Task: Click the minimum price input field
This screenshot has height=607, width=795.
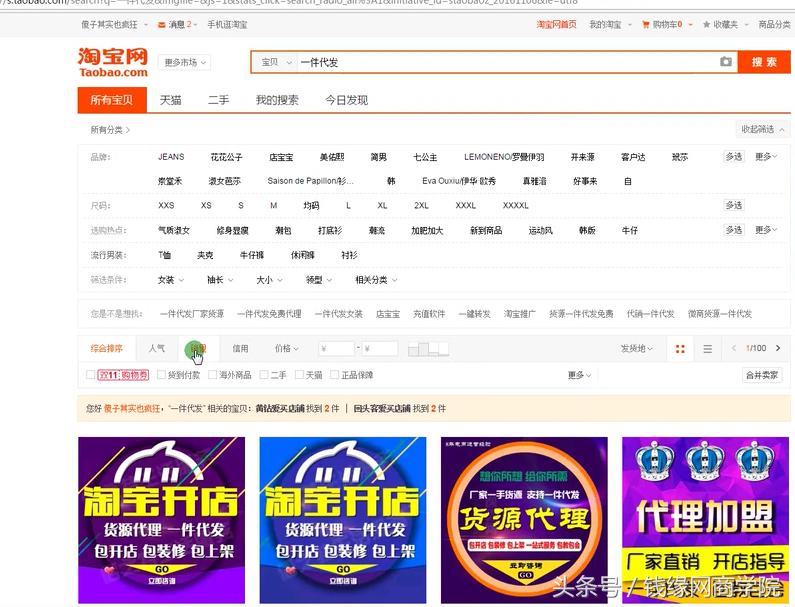Action: 336,348
